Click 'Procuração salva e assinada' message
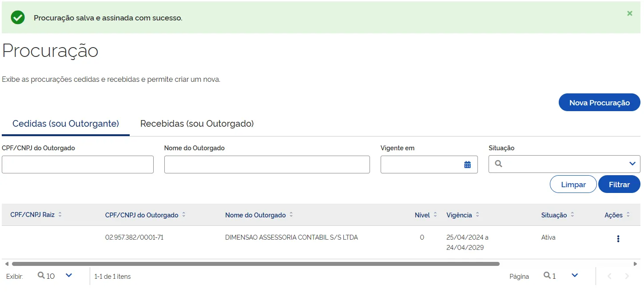 [108, 18]
